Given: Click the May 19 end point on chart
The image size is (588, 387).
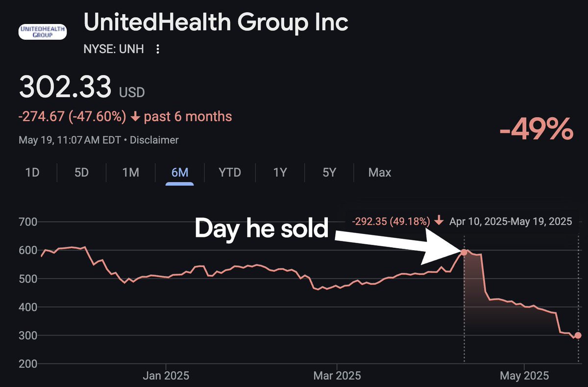Looking at the screenshot, I should pyautogui.click(x=578, y=335).
